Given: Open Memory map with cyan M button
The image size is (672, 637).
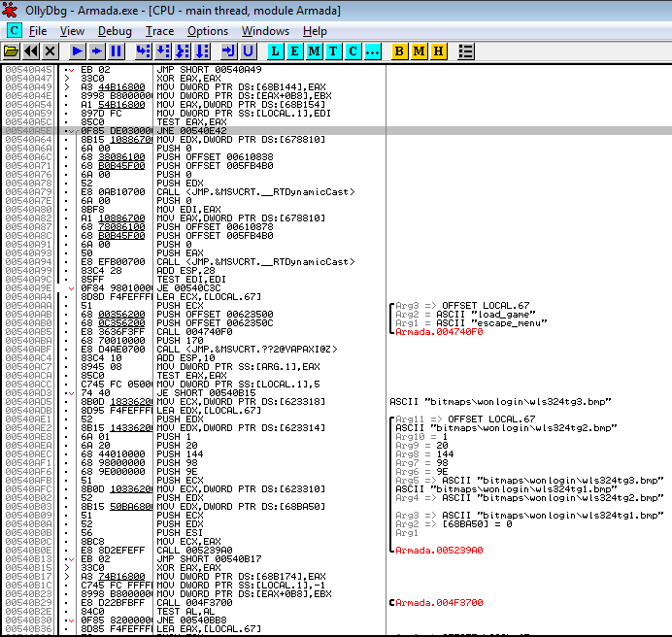Looking at the screenshot, I should pyautogui.click(x=314, y=51).
